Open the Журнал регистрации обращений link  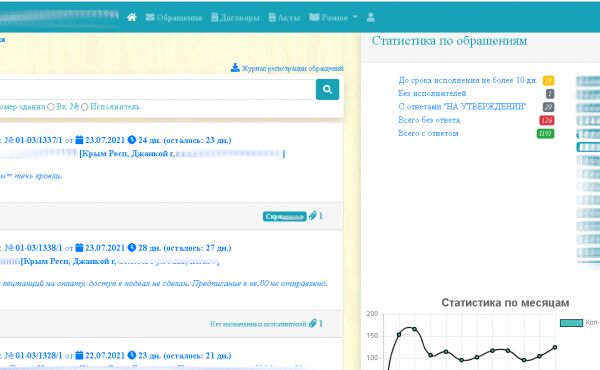[293, 68]
